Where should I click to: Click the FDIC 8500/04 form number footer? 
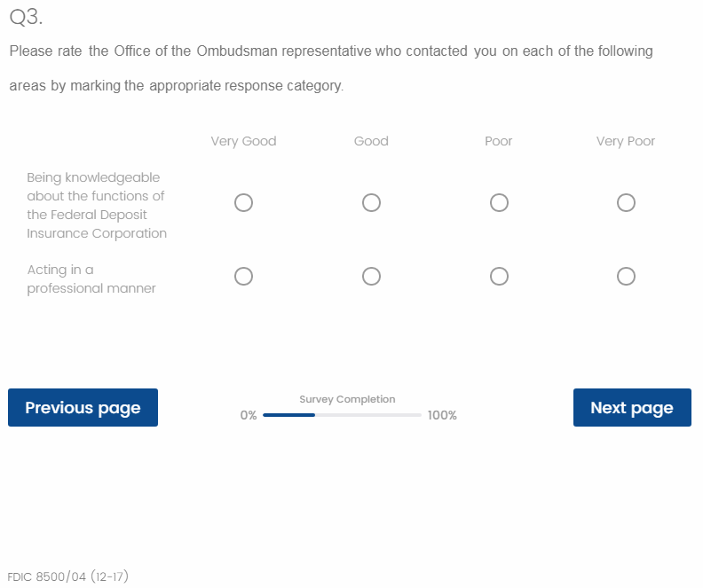67,576
